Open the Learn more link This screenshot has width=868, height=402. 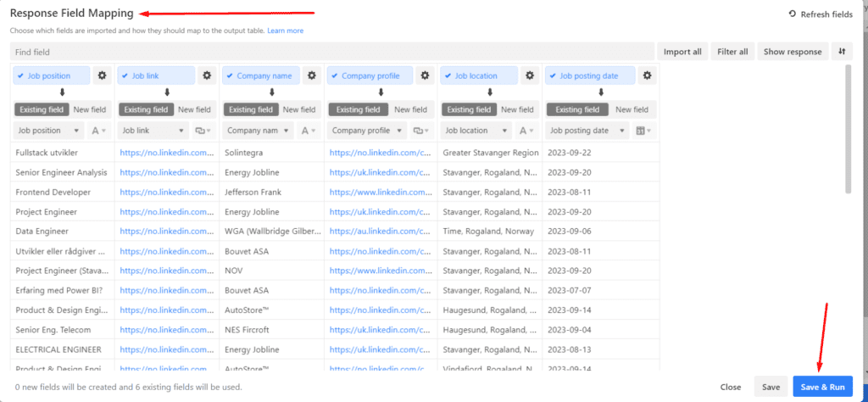[x=285, y=31]
